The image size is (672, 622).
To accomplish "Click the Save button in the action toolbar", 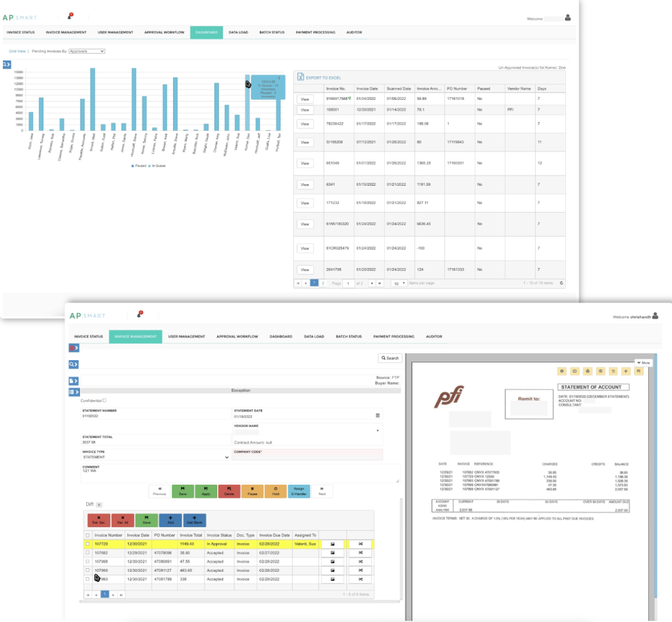I will click(183, 491).
